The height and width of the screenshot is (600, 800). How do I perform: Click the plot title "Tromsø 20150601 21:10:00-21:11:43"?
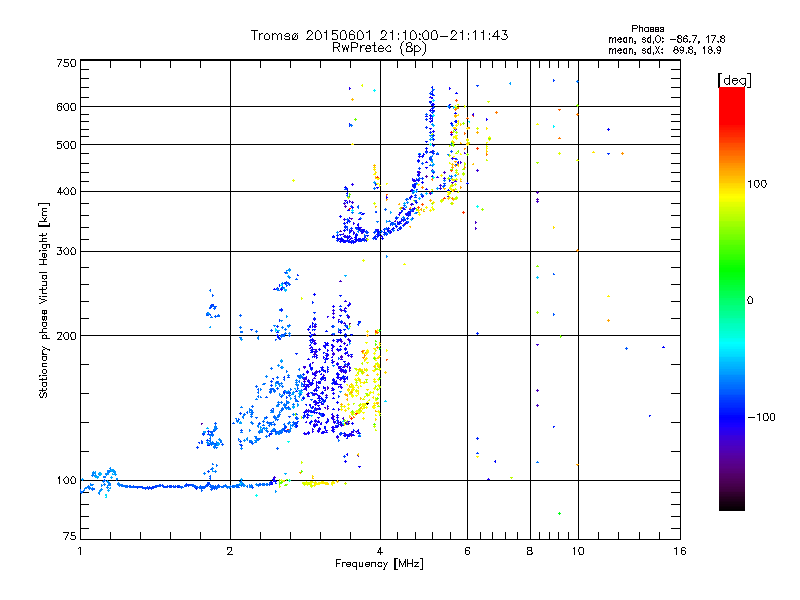pyautogui.click(x=379, y=35)
